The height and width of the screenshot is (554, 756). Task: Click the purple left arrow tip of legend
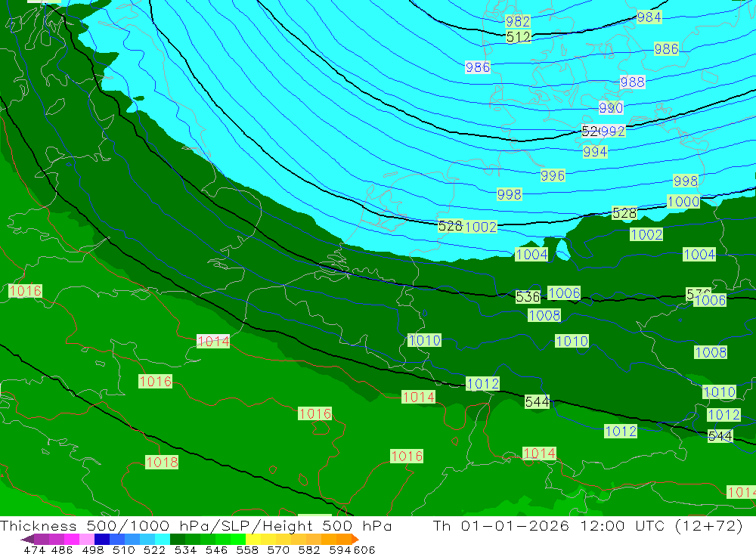[x=26, y=539]
